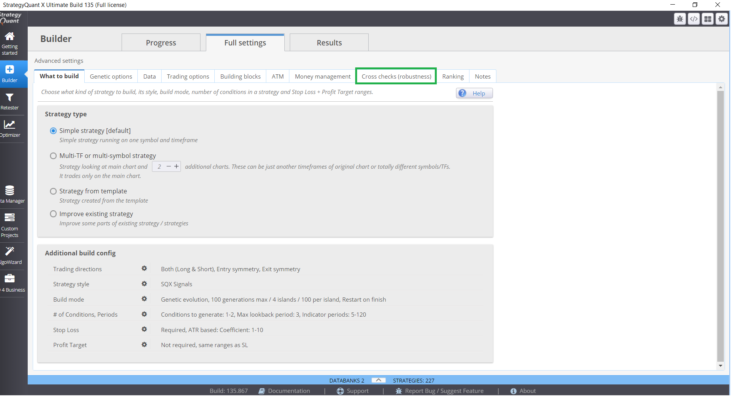Select the Builder sidebar icon
Image resolution: width=750 pixels, height=396 pixels.
pos(10,73)
